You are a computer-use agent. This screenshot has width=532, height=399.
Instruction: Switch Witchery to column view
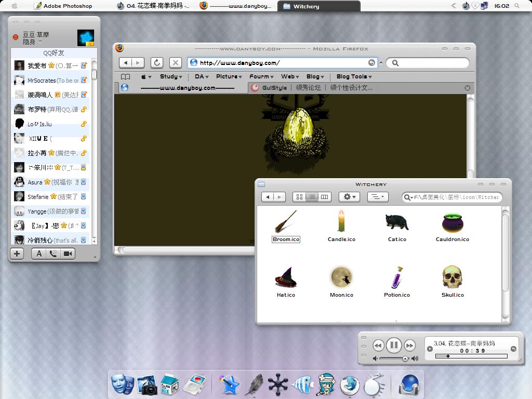click(x=324, y=197)
